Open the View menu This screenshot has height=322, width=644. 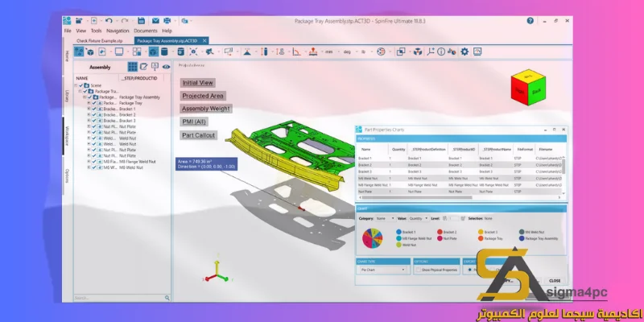[x=81, y=31]
